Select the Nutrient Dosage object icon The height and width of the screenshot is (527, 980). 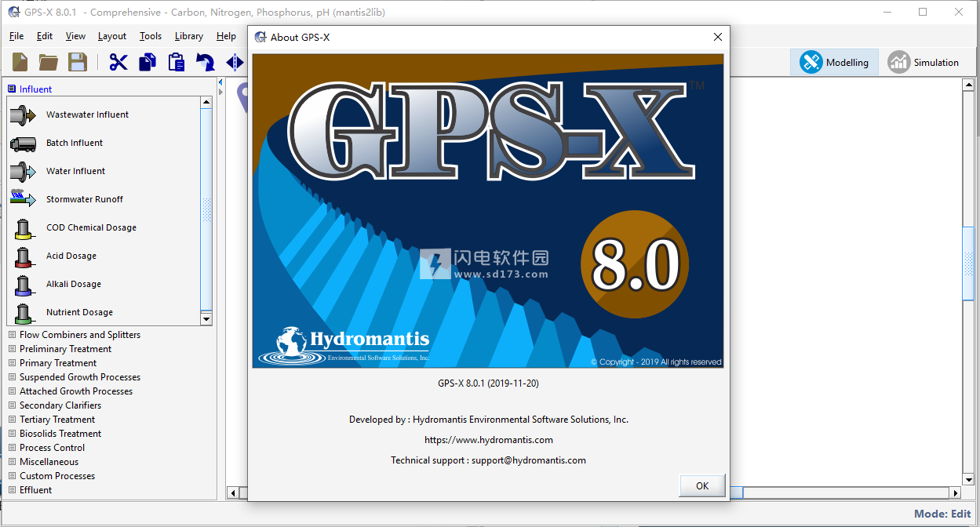point(24,313)
